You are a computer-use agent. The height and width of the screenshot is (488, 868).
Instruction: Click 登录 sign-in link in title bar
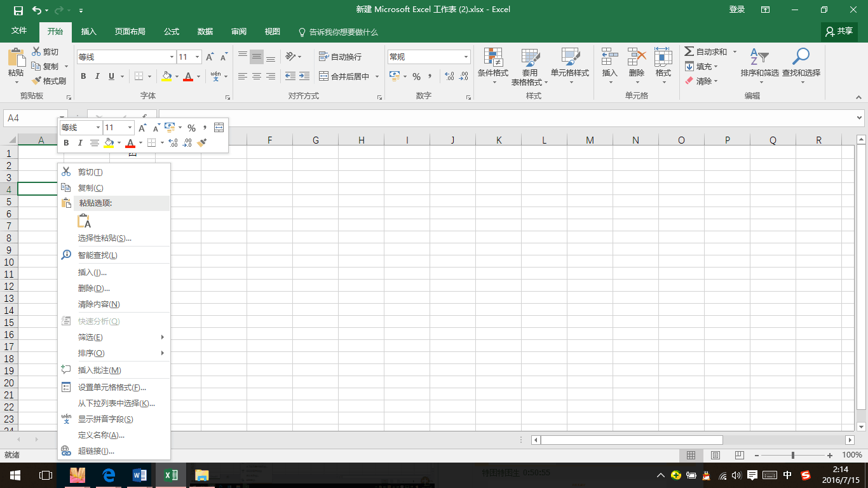click(x=737, y=10)
